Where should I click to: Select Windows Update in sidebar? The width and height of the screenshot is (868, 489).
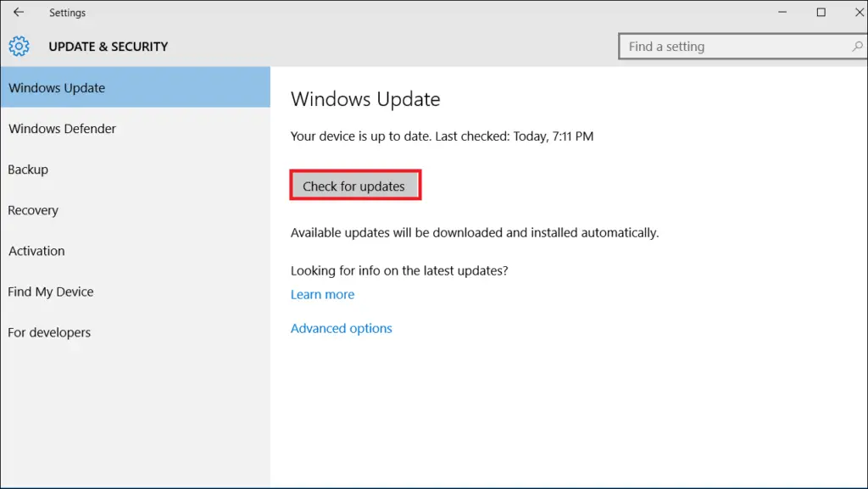click(x=136, y=87)
